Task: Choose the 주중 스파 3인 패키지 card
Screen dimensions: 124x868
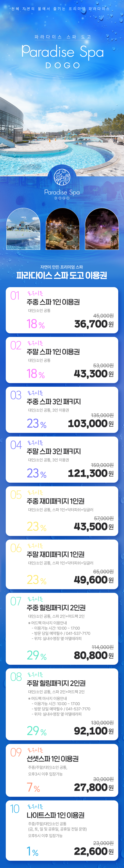Action: 54,402
